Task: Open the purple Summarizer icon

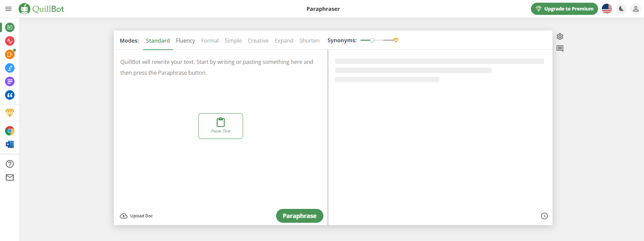Action: [10, 81]
